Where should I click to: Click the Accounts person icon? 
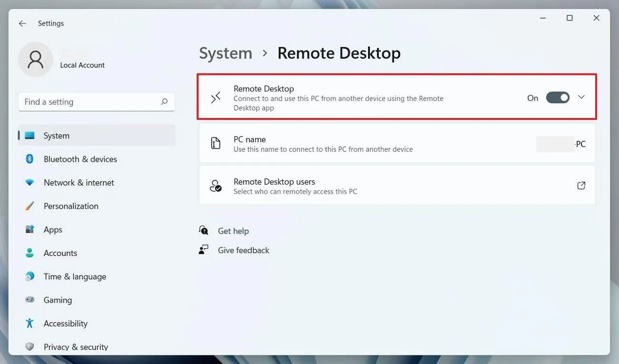pos(30,253)
